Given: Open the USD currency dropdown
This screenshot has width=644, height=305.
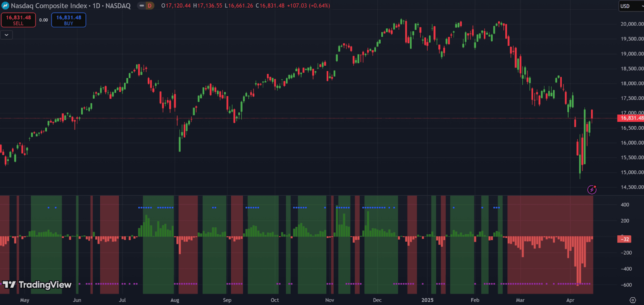Looking at the screenshot, I should (x=630, y=6).
